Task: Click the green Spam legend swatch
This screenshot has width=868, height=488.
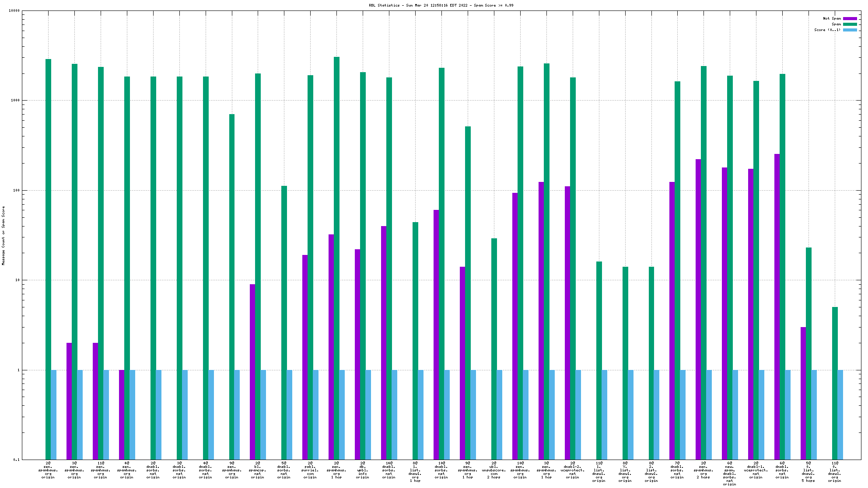Action: pyautogui.click(x=850, y=24)
